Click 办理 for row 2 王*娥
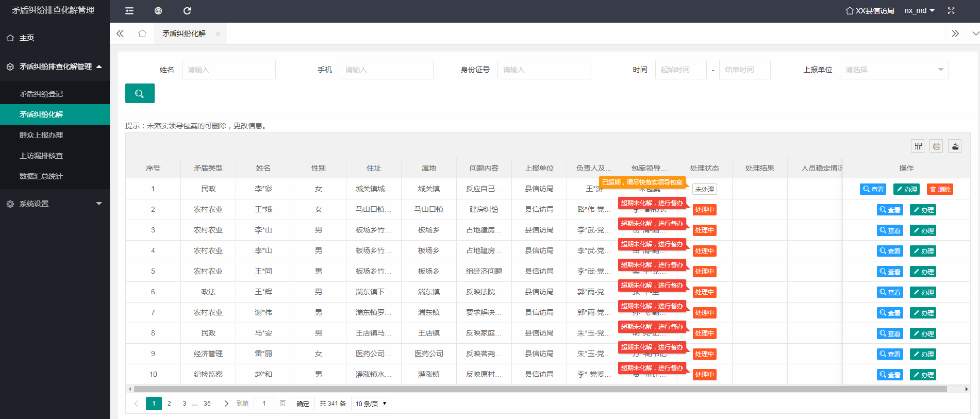 pyautogui.click(x=923, y=210)
